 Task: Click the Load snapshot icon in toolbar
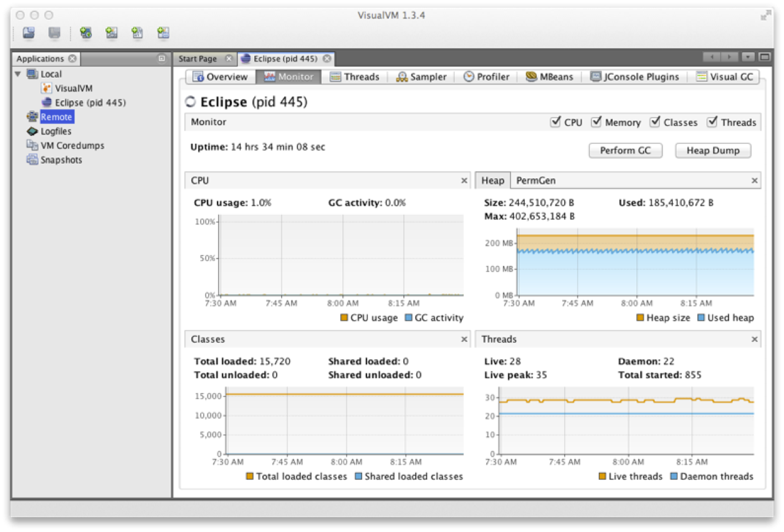29,33
